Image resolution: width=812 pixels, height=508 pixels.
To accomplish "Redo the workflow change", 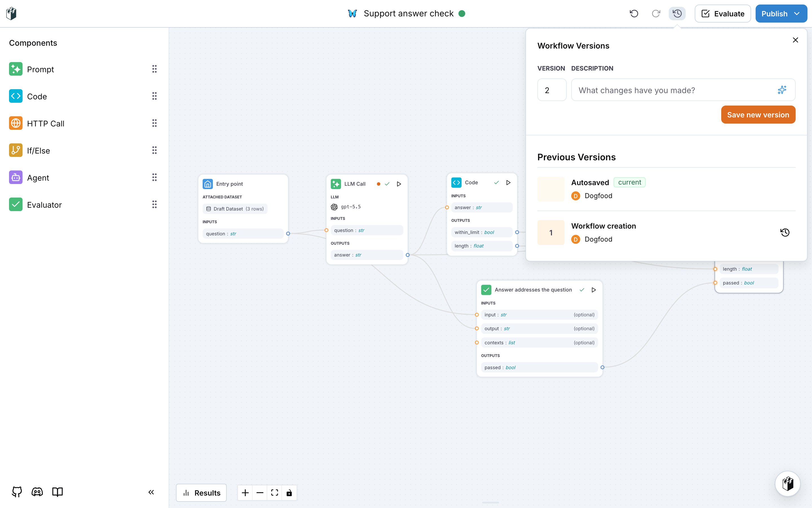I will tap(656, 14).
